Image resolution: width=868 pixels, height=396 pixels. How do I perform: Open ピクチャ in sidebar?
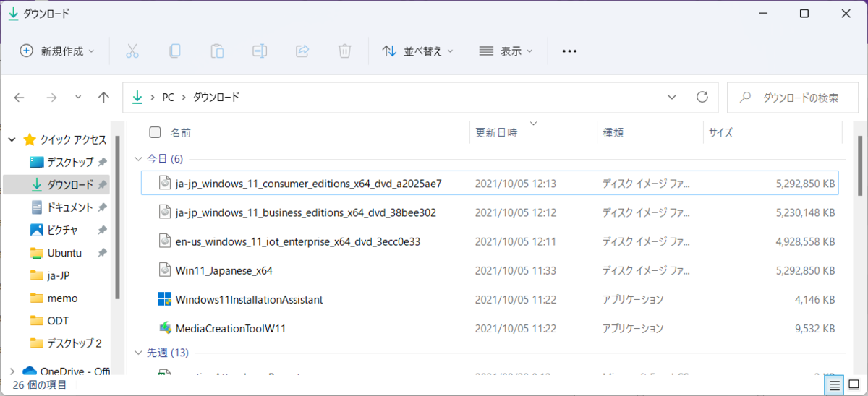click(x=54, y=230)
